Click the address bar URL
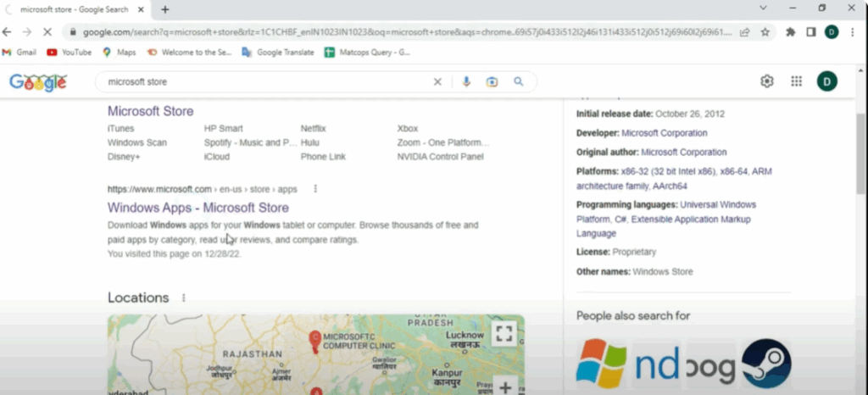 [407, 32]
